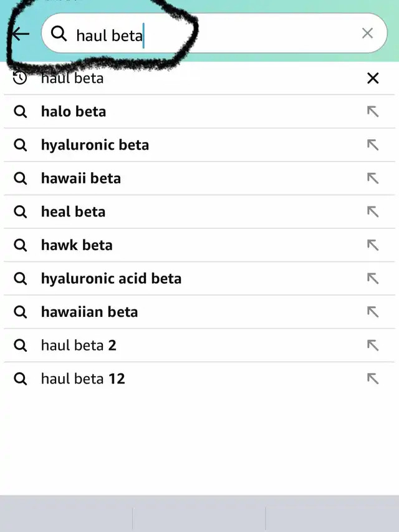
Task: Click the search box containing haul beta
Action: click(x=214, y=33)
